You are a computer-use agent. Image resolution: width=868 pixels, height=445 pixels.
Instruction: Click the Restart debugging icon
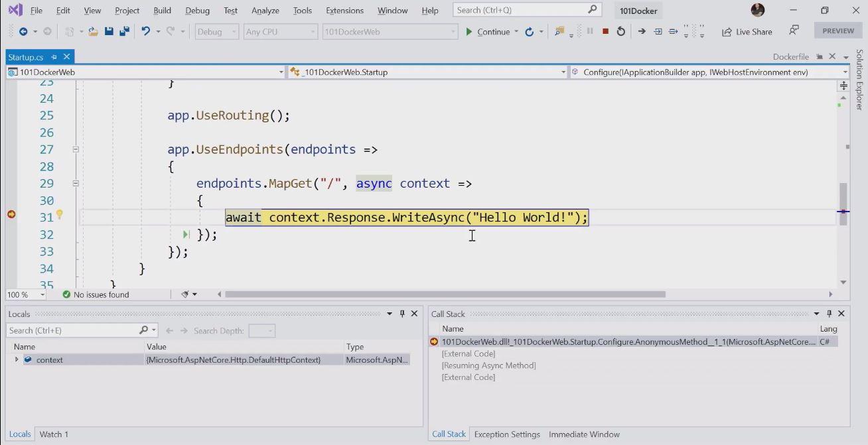tap(621, 31)
